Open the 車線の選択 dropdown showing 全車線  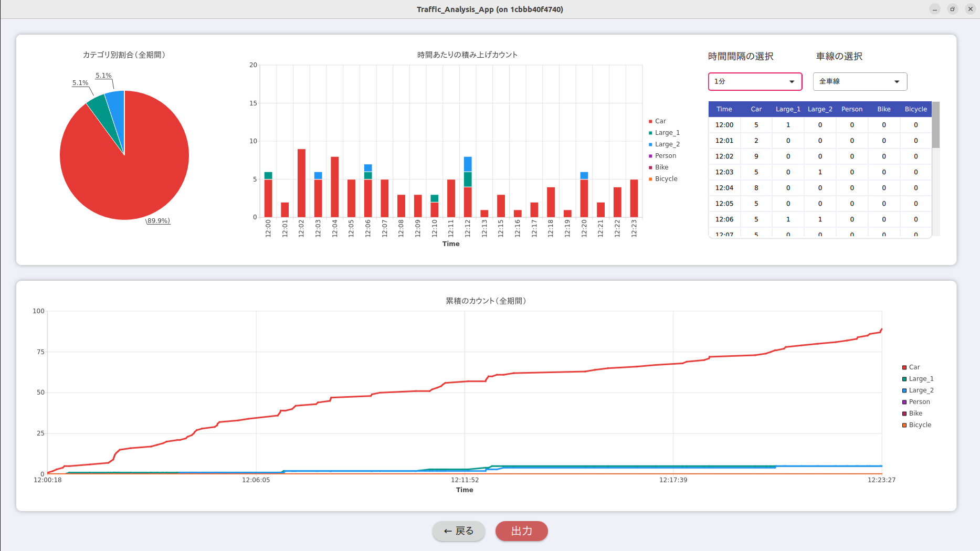click(x=860, y=81)
